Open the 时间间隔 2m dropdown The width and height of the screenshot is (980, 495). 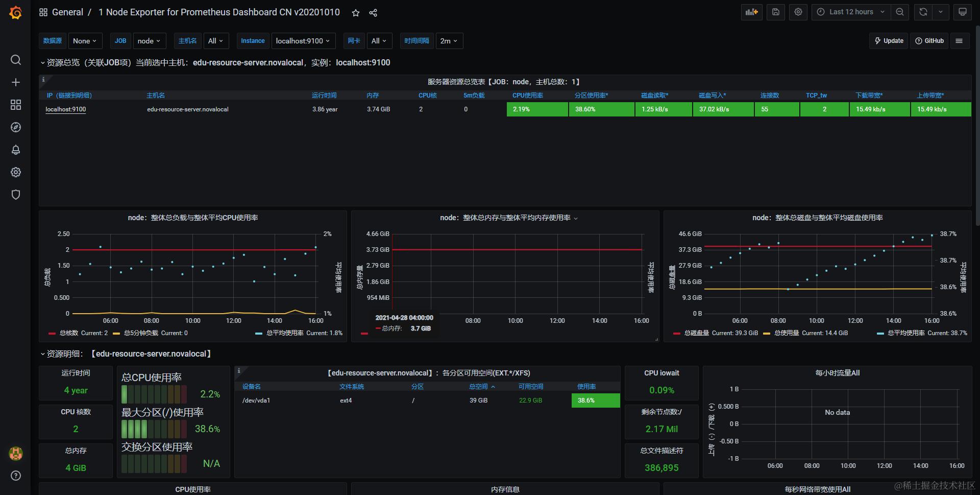point(449,41)
